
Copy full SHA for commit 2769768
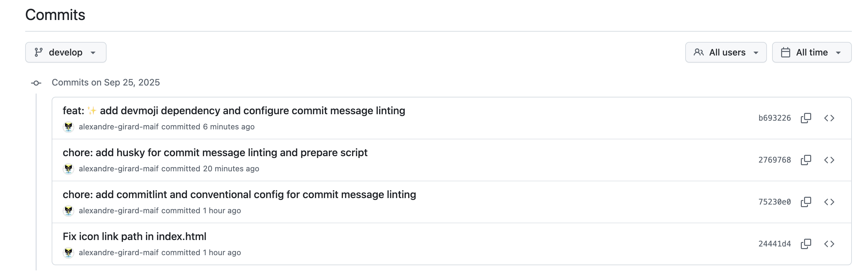806,160
